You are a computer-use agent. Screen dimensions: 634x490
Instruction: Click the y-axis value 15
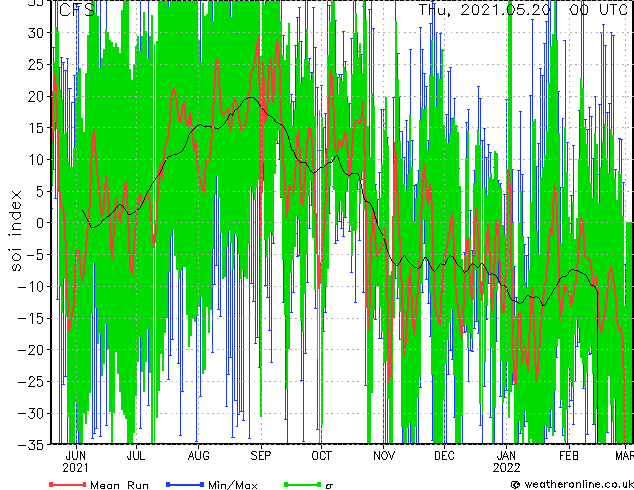pos(37,128)
